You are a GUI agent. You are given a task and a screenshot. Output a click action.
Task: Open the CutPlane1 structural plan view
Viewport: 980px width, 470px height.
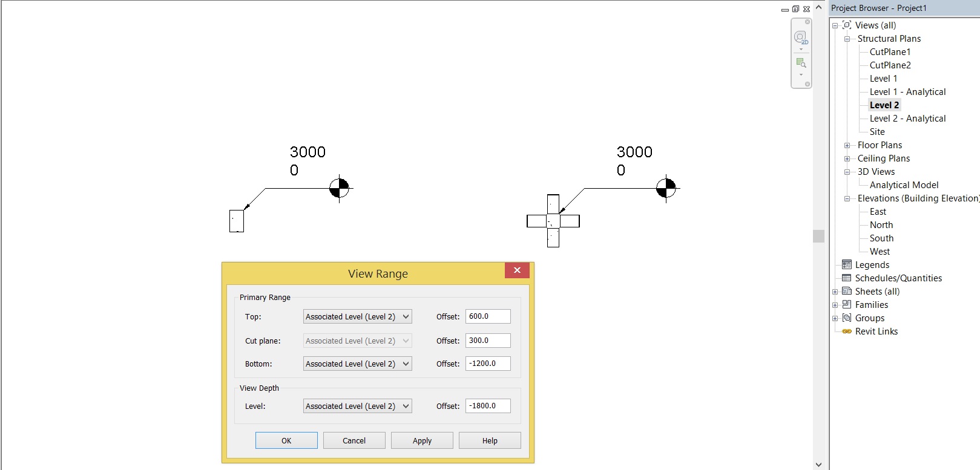(890, 52)
